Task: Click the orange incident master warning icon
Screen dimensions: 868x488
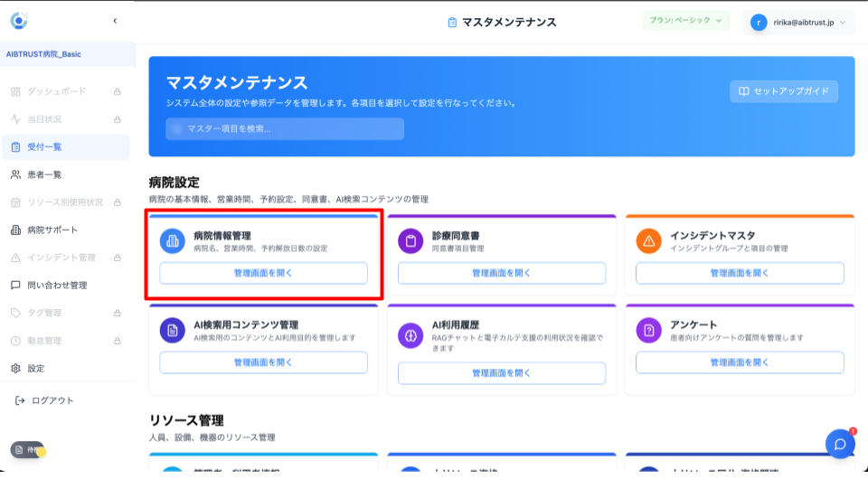Action: point(648,240)
